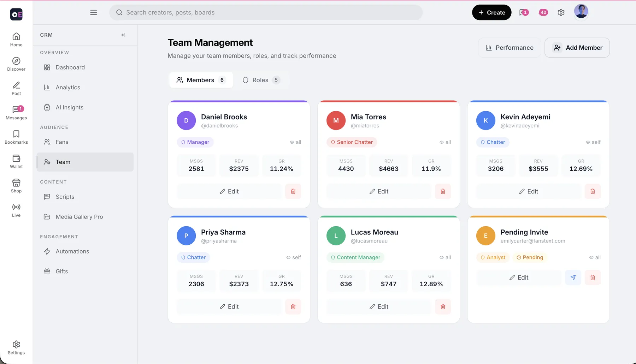Open the Post pencil icon
636x364 pixels.
tap(16, 89)
